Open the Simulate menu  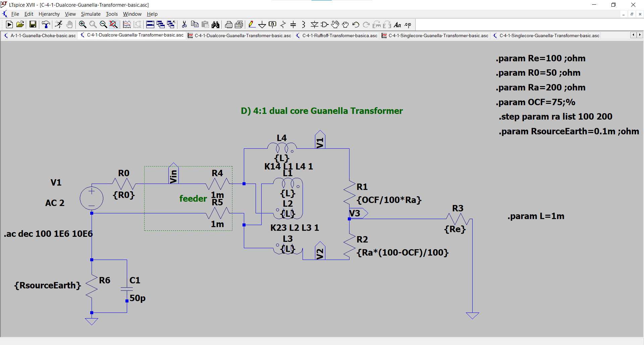[91, 14]
